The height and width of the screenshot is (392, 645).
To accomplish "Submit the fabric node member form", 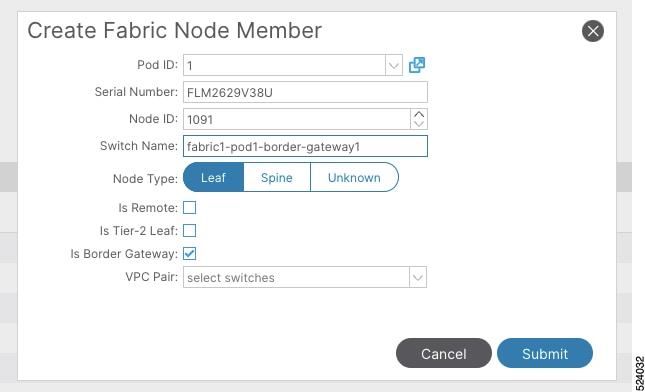I will [545, 353].
